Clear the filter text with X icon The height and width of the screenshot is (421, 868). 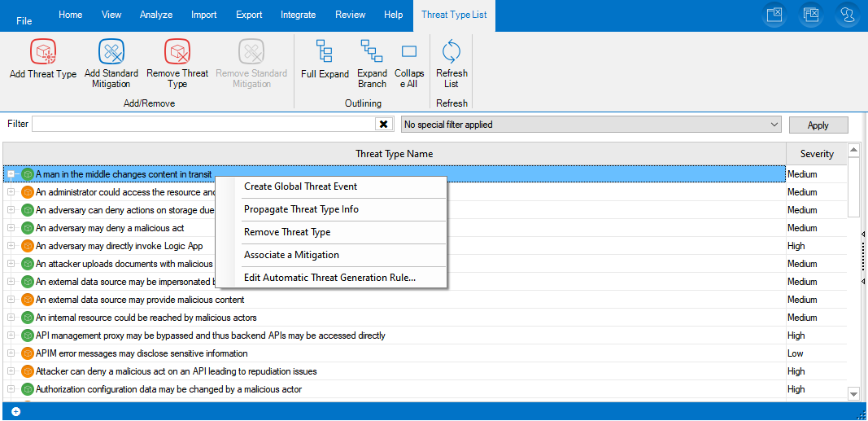coord(383,125)
